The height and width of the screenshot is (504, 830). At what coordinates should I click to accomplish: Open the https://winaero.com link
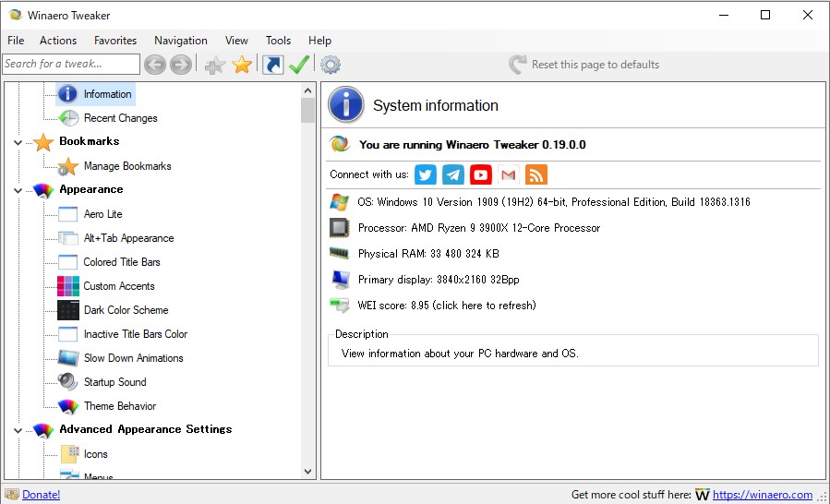763,495
